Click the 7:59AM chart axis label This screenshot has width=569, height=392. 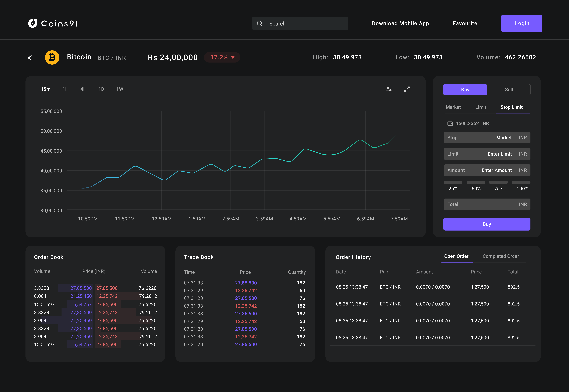point(399,219)
